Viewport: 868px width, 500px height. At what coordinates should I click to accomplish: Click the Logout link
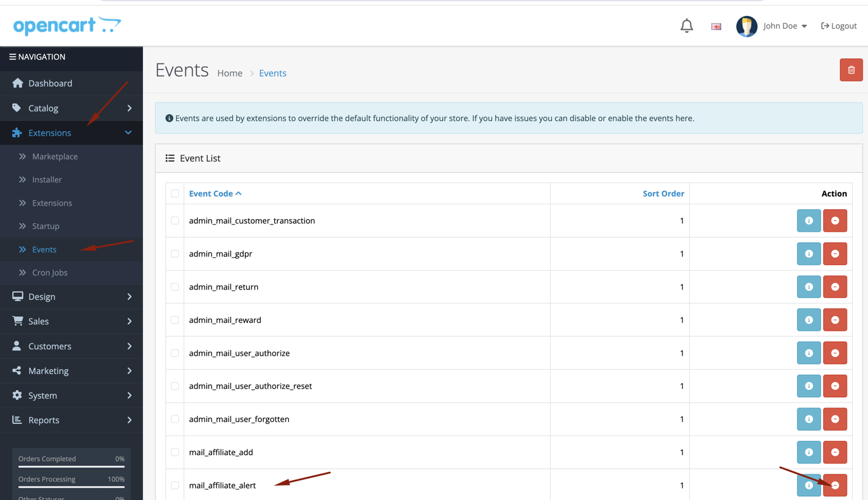pos(839,26)
